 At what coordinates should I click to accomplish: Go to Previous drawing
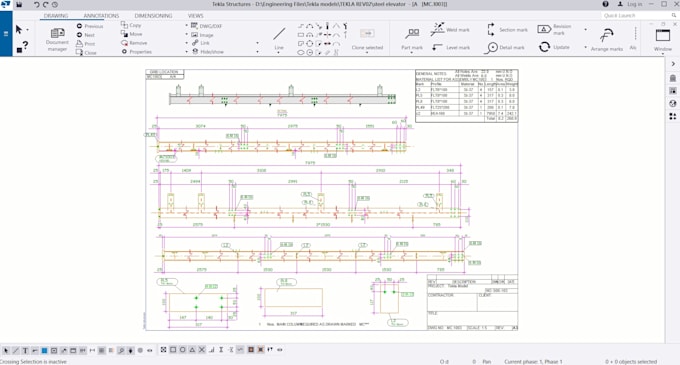pyautogui.click(x=90, y=26)
